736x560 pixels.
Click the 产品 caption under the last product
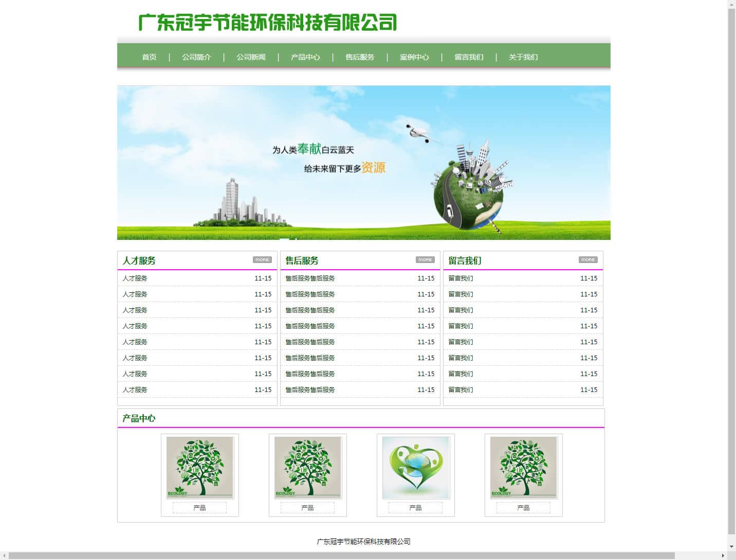click(x=523, y=508)
